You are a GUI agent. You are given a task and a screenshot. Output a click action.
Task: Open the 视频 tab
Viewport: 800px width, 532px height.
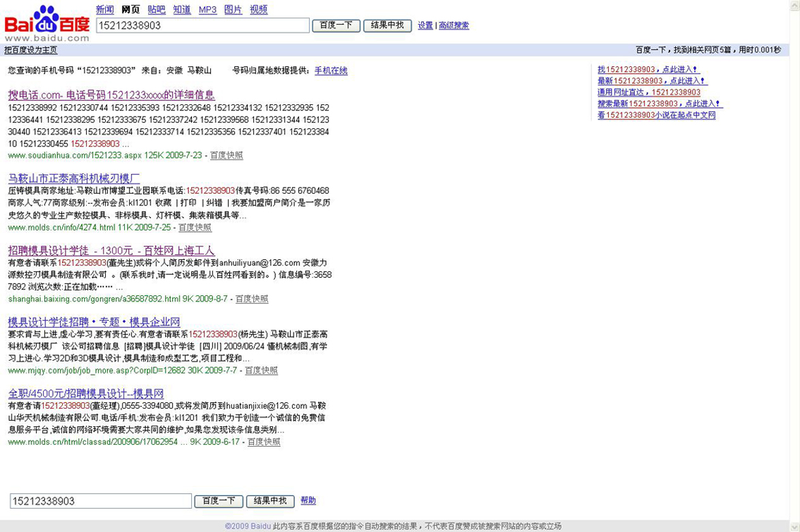(259, 9)
